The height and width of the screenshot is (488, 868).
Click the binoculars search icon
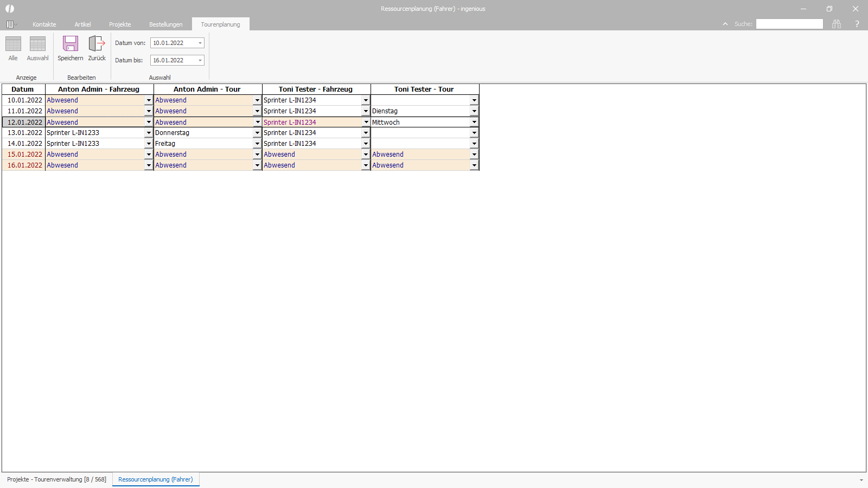pos(837,24)
